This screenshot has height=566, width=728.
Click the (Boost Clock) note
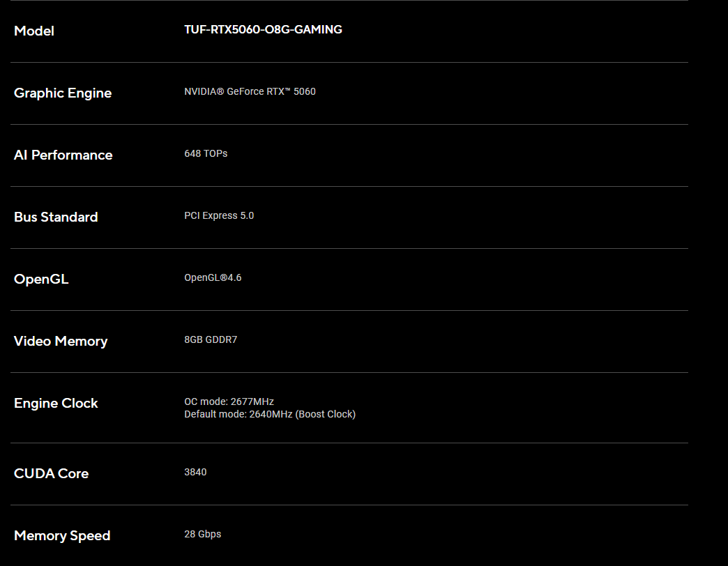[x=326, y=414]
